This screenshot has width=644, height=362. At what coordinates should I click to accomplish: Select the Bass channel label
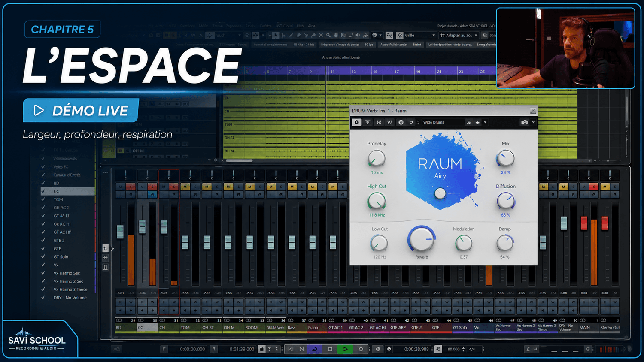point(296,328)
